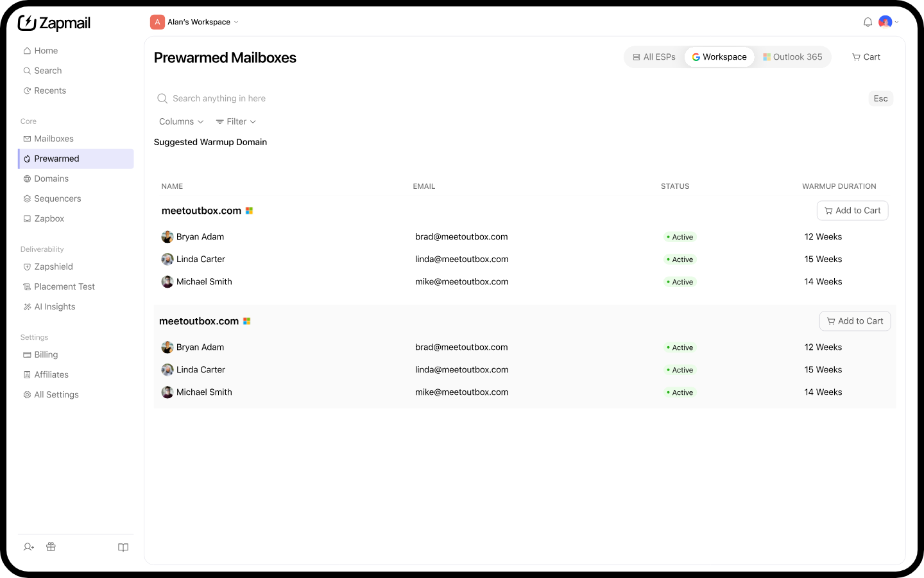The image size is (924, 578).
Task: Open Mailboxes section
Action: pyautogui.click(x=76, y=139)
